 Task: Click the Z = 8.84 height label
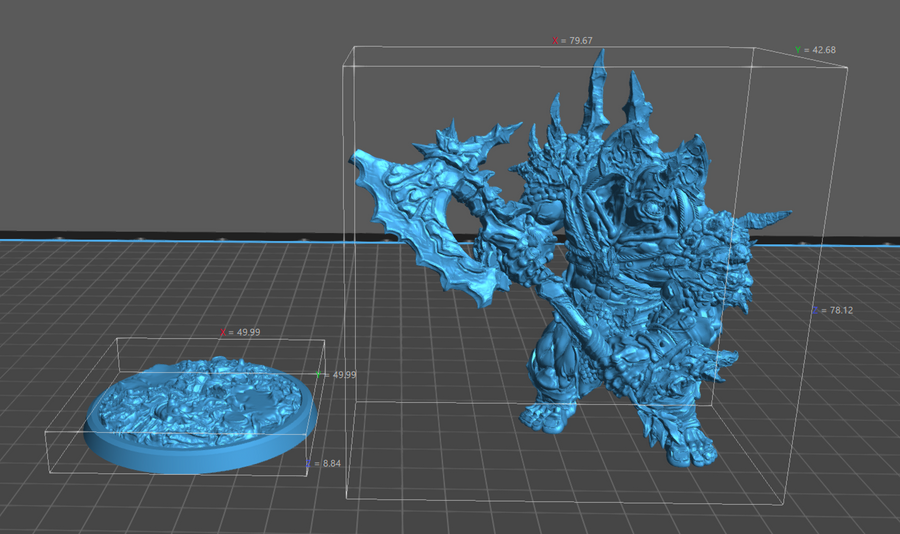(x=325, y=464)
